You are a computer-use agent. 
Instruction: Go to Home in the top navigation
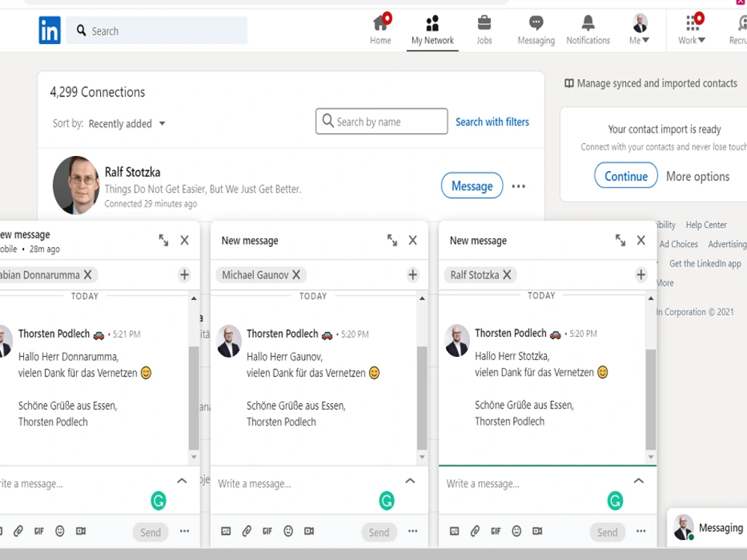point(381,30)
